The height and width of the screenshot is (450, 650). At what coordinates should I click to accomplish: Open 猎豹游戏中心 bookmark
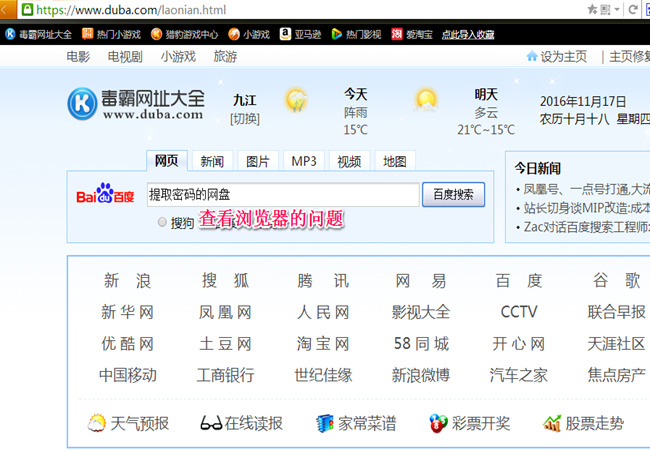coord(184,34)
